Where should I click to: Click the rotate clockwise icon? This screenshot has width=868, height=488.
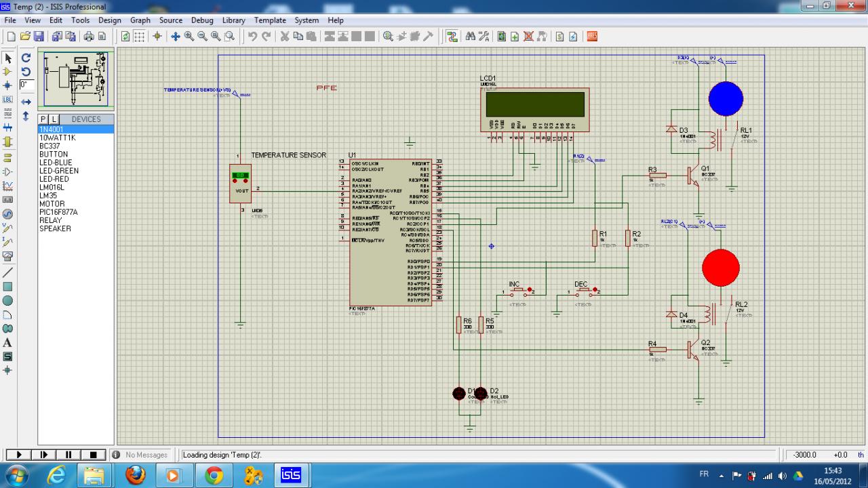pyautogui.click(x=26, y=58)
